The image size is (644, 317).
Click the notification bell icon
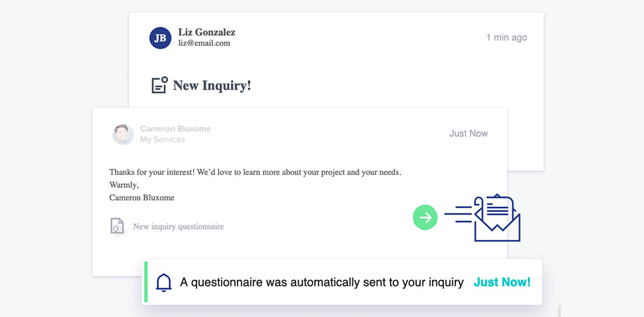pyautogui.click(x=164, y=283)
